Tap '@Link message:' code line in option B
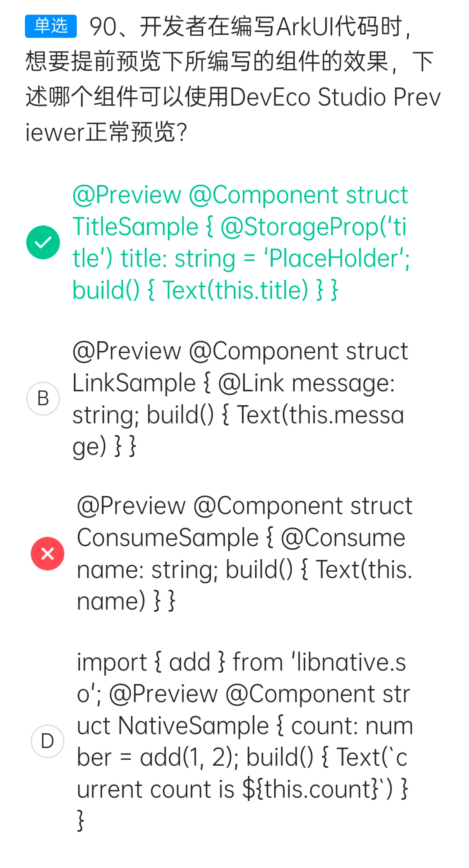469x868 pixels. tap(306, 383)
